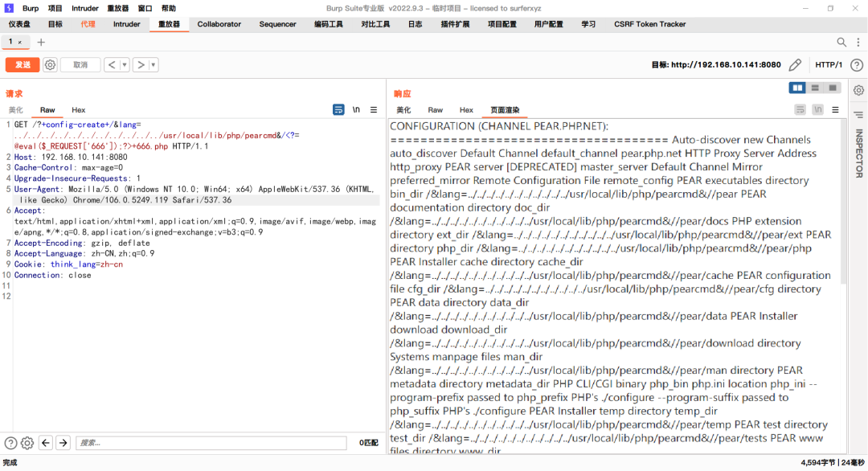868x471 pixels.
Task: Switch request view to Raw tab
Action: [x=47, y=110]
